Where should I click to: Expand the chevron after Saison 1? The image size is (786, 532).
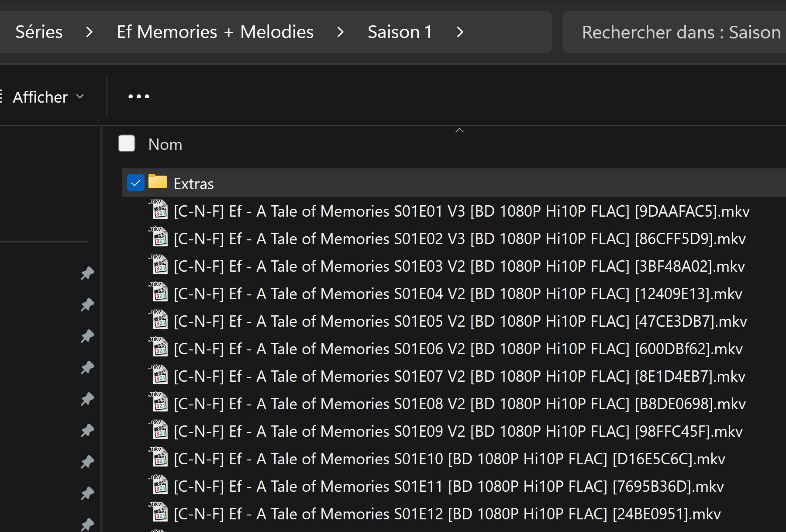[460, 32]
